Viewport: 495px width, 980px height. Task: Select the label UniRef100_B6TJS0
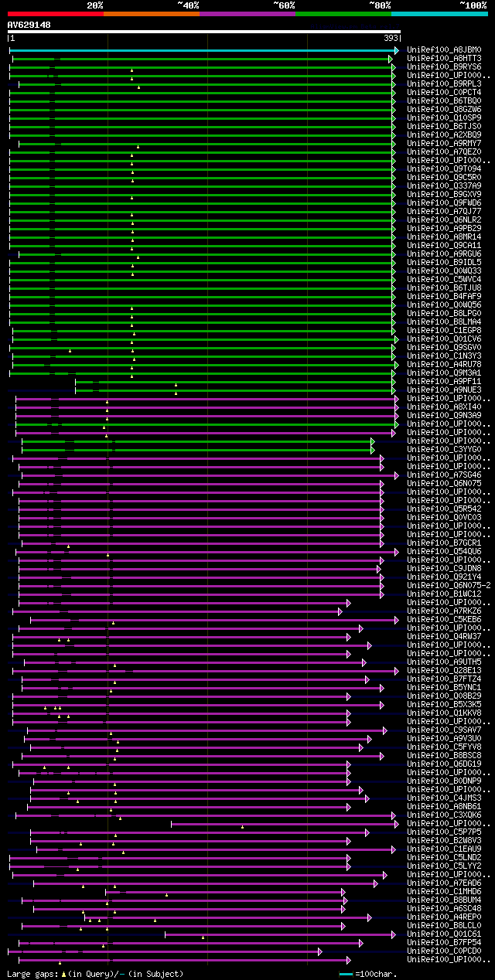coord(445,127)
